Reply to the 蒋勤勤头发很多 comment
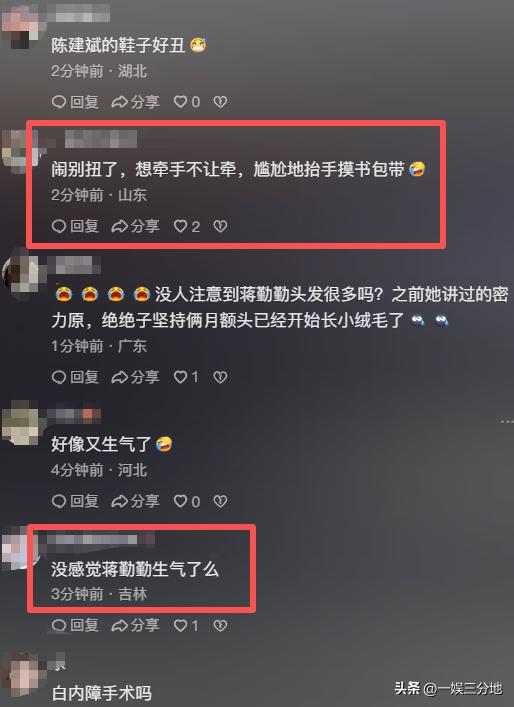Image resolution: width=514 pixels, height=707 pixels. pos(75,377)
